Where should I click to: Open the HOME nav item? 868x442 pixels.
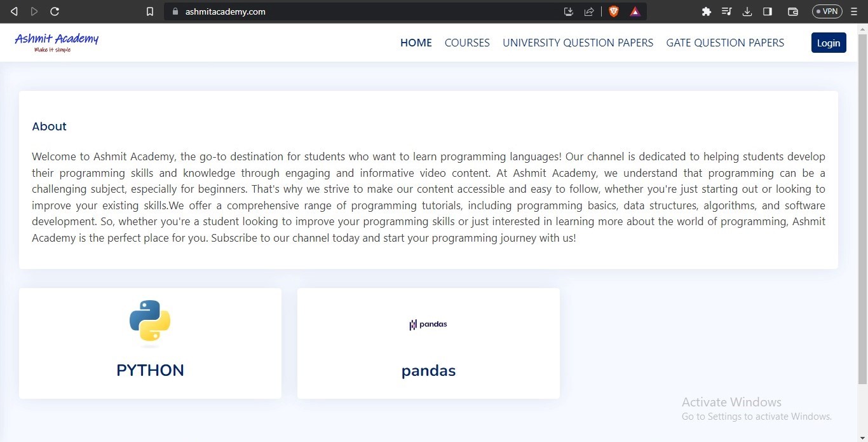[x=416, y=43]
